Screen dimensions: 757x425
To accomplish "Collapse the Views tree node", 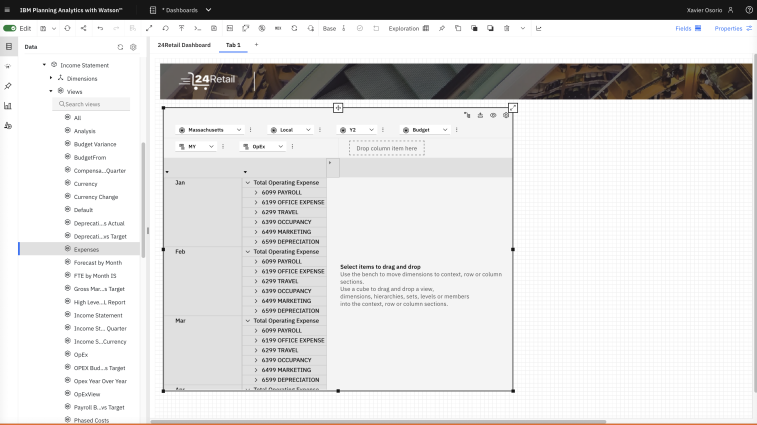I will (51, 91).
